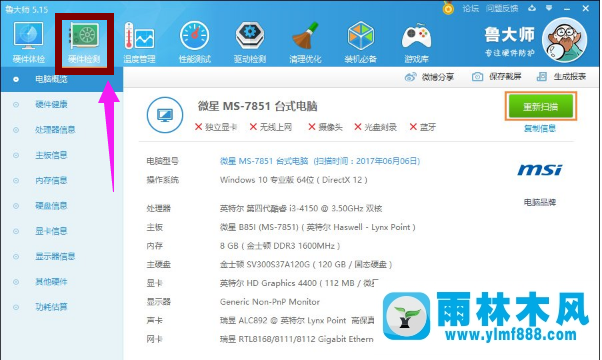The image size is (602, 360).
Task: Click the green 重新扫描 rescan button
Action: coord(541,106)
